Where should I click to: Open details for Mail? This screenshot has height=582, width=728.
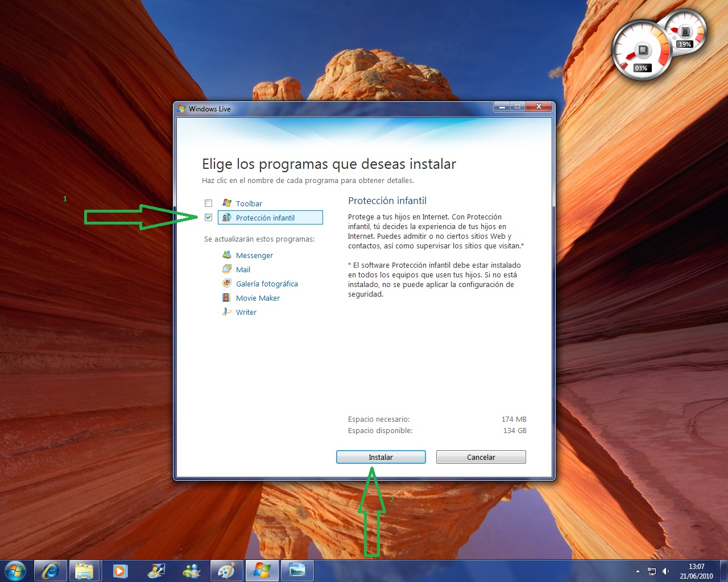point(243,269)
